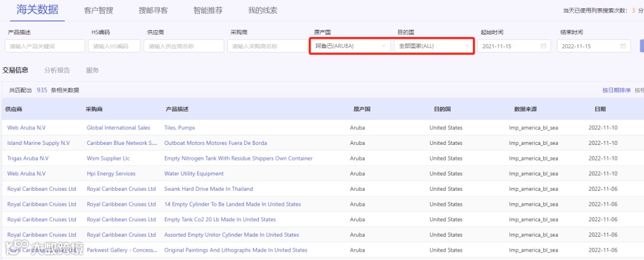The image size is (644, 260).
Task: Open buyer Wsm Supplier Llc
Action: pyautogui.click(x=109, y=158)
